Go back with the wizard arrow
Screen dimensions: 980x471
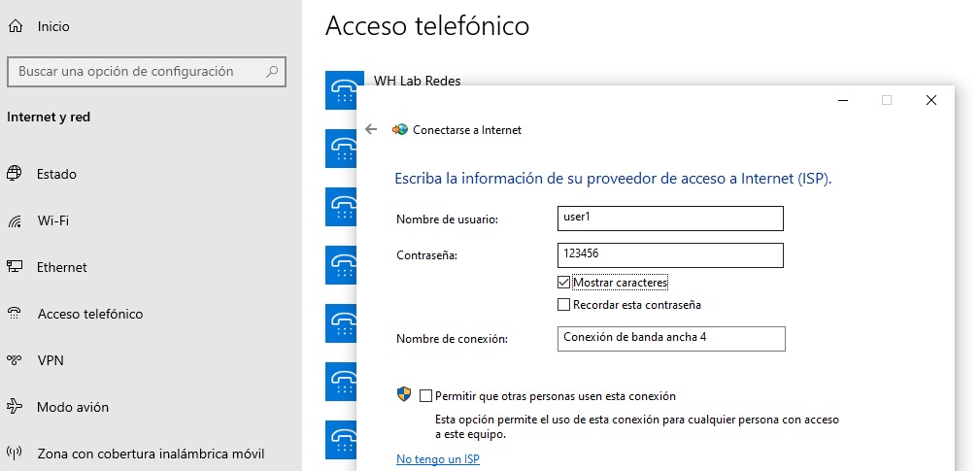click(371, 129)
